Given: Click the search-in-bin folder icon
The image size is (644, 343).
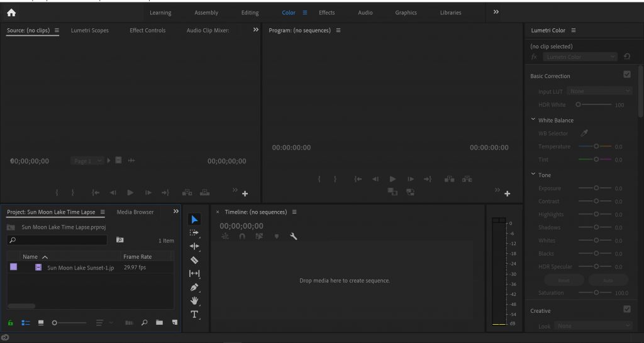Looking at the screenshot, I should click(119, 240).
